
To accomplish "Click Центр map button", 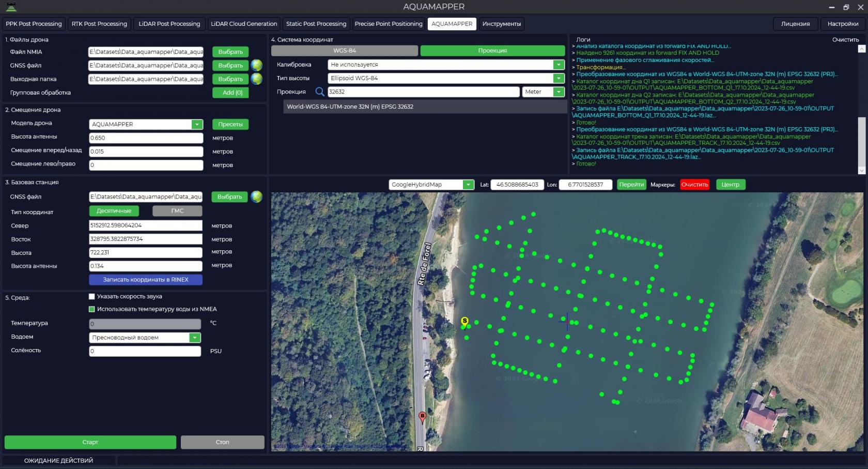I will (x=731, y=185).
